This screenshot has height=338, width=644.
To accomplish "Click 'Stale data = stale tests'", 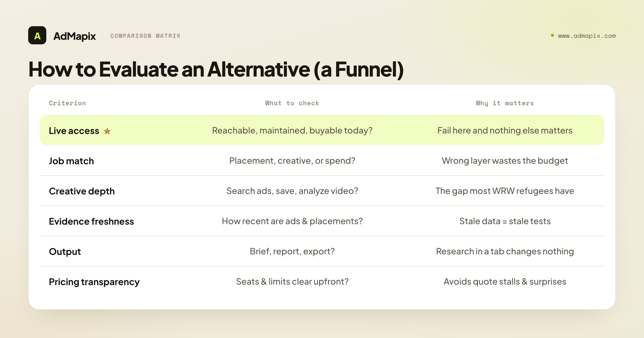I will click(505, 221).
